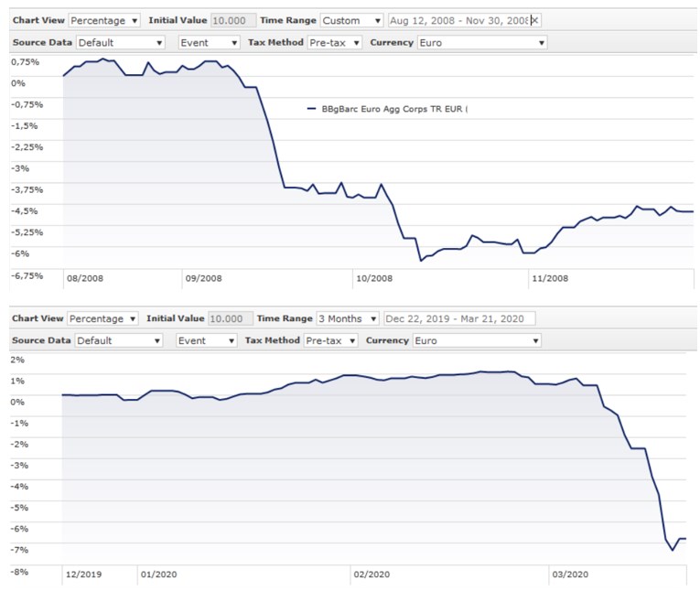
Task: Click the 10/2008 x-axis label
Action: click(373, 277)
